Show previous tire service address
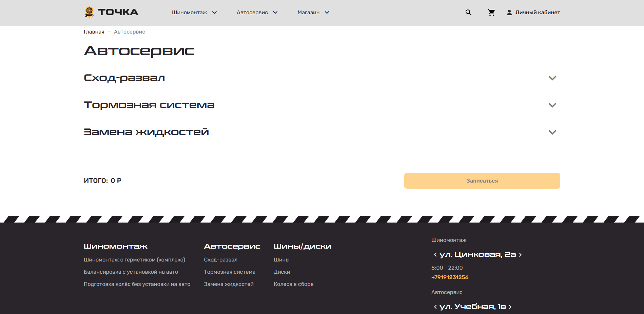The width and height of the screenshot is (644, 314). [x=435, y=255]
